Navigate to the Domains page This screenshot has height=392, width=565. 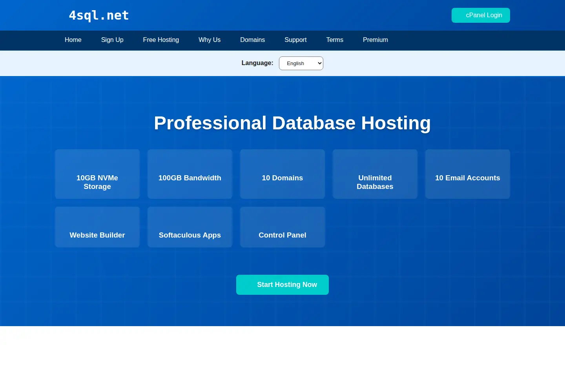point(253,40)
